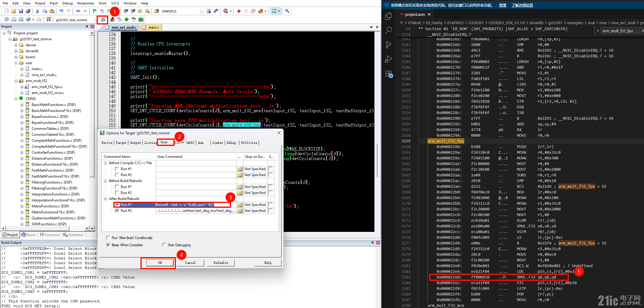
Task: Enable Before Build/Rebuild Run #1 checkbox
Action: (117, 187)
